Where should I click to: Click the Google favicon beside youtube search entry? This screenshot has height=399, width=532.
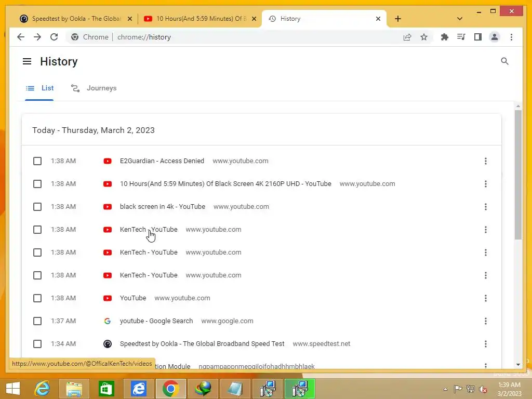click(x=107, y=321)
